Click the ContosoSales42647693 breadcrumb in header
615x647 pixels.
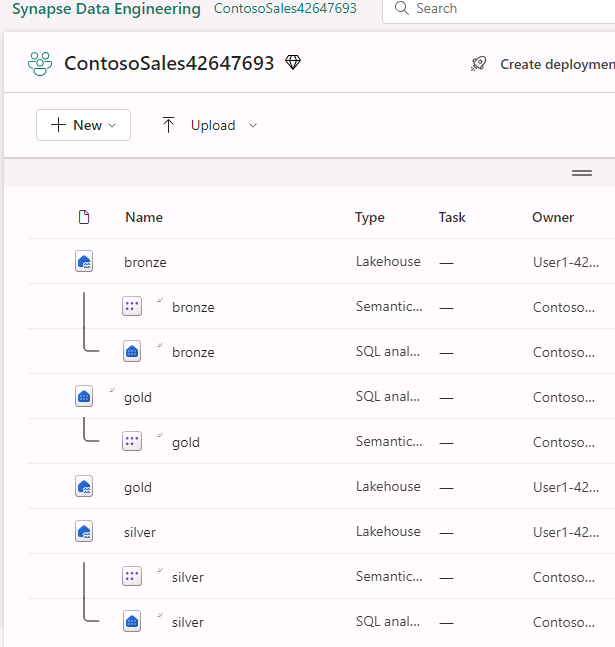[285, 9]
